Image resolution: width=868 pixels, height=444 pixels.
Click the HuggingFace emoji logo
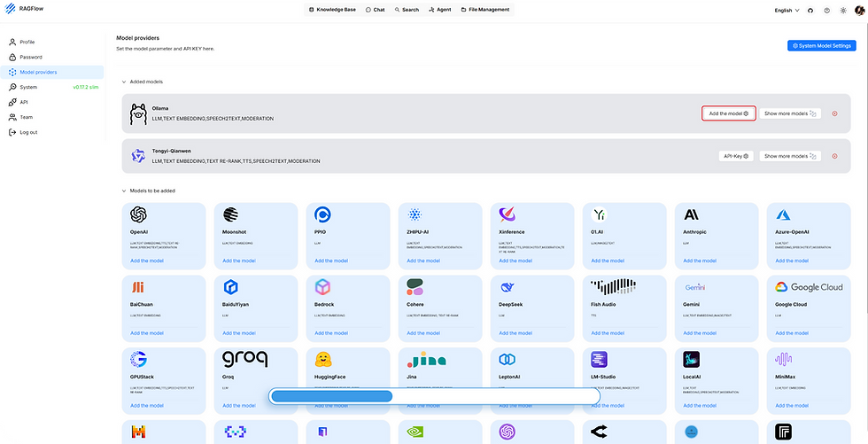[x=322, y=360]
